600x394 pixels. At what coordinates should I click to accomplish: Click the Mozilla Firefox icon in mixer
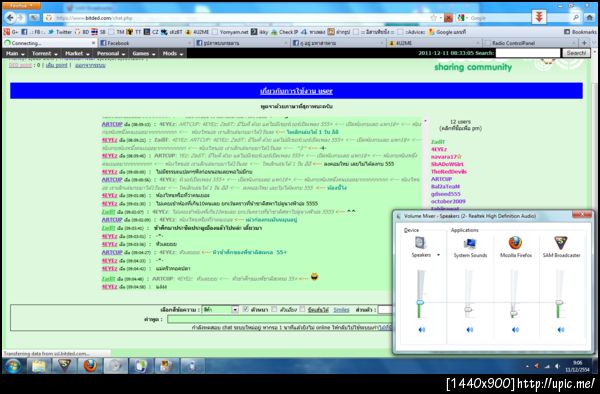coord(515,243)
